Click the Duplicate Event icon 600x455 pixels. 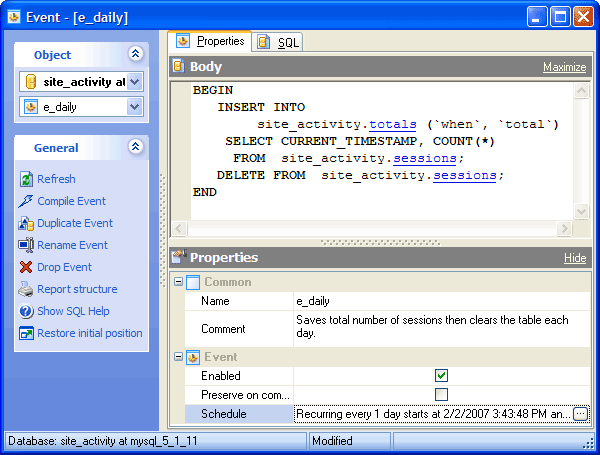(27, 223)
